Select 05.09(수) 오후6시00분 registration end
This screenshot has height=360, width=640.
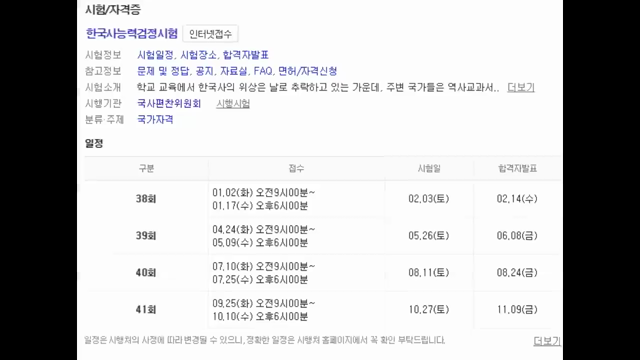[x=260, y=243]
